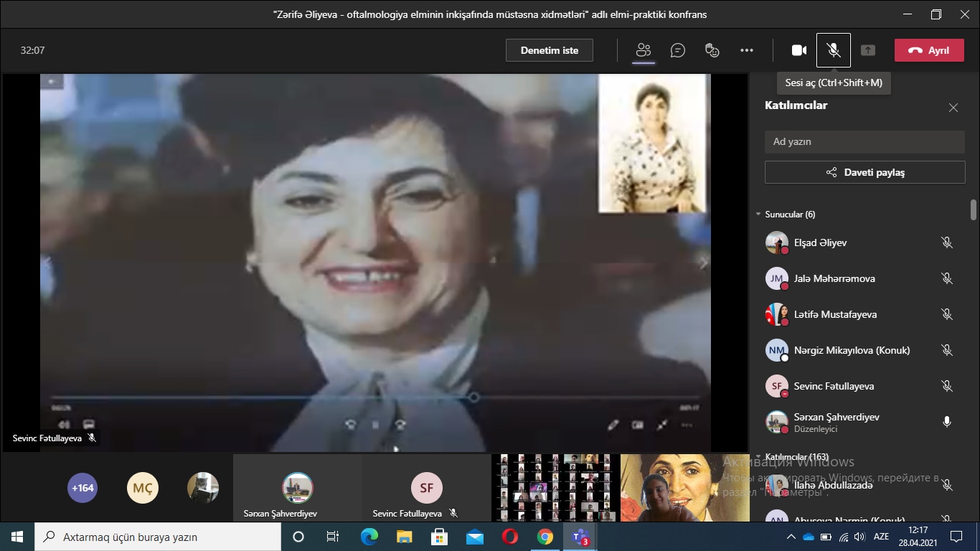Viewport: 980px width, 551px height.
Task: Open Windows notification center
Action: tap(956, 537)
